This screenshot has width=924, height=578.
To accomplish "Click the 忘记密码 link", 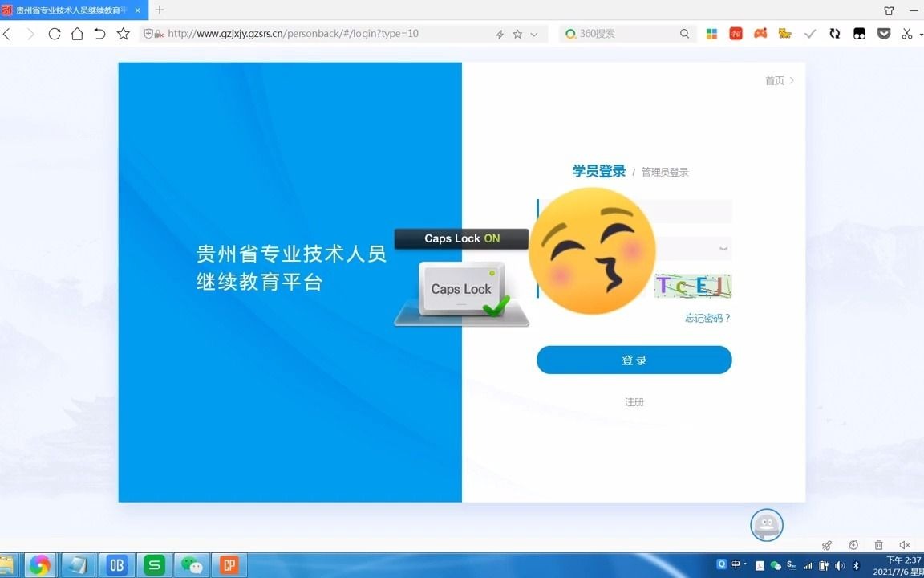I will [707, 318].
